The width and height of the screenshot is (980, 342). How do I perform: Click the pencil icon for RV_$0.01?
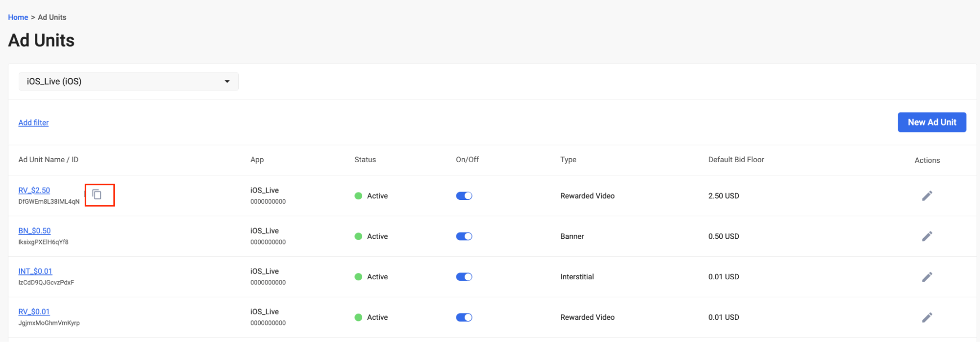pyautogui.click(x=927, y=318)
